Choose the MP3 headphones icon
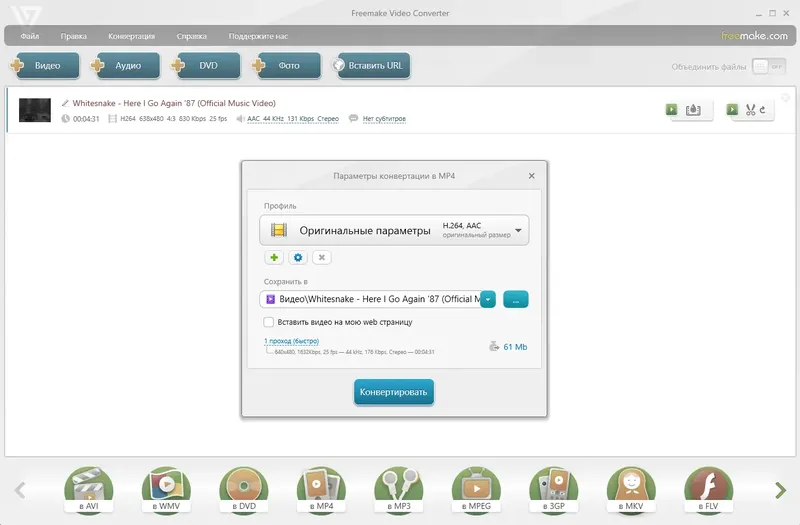Viewport: 800px width, 525px height. [399, 490]
